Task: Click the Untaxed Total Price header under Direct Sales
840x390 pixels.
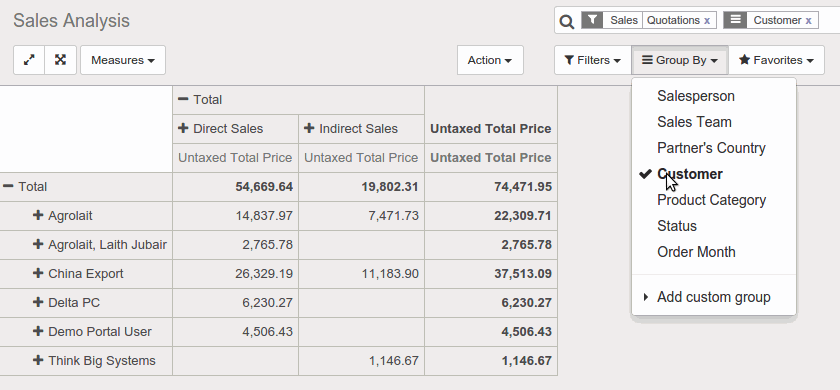Action: (235, 158)
